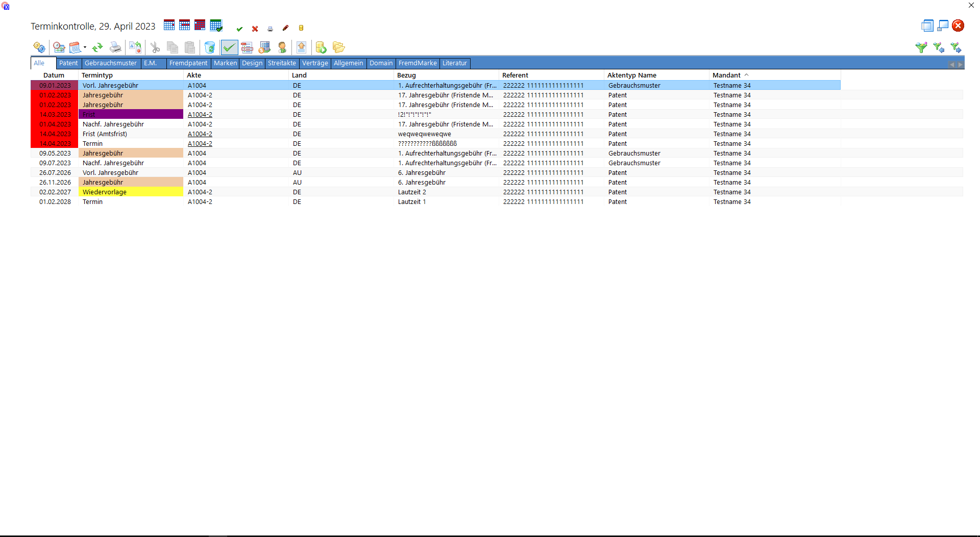Open the FremdMarke tab
Screen dimensions: 980x537
pyautogui.click(x=418, y=63)
